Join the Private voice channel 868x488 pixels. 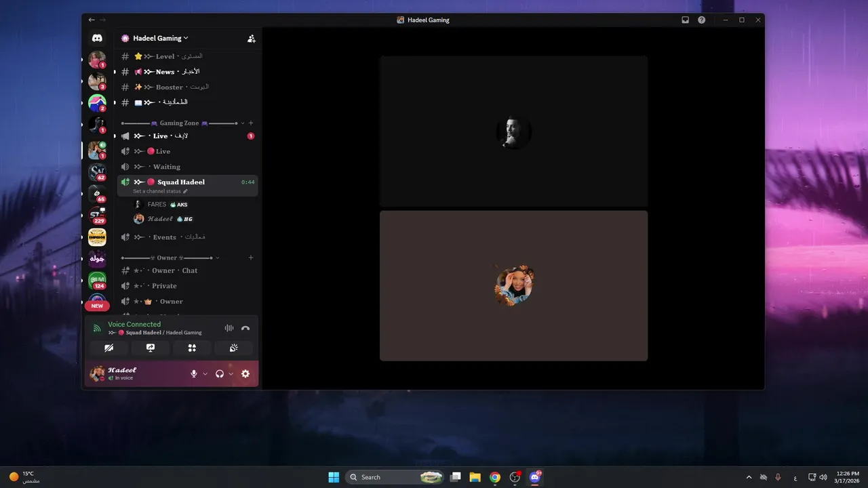coord(187,286)
